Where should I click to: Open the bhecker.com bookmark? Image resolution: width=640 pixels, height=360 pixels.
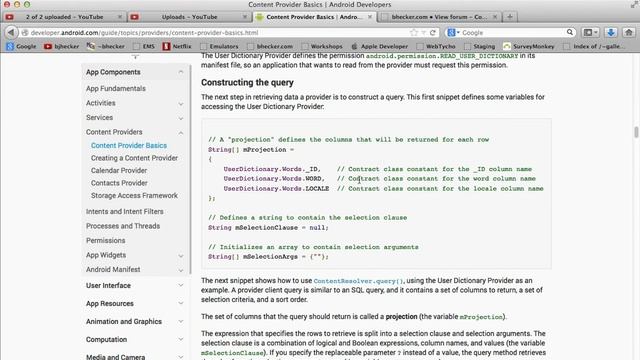tap(270, 47)
